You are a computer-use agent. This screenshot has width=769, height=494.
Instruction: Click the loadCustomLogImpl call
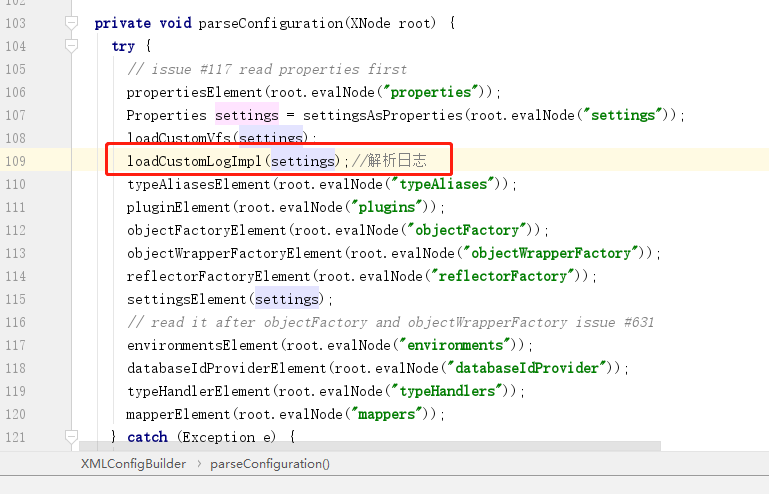tap(195, 161)
